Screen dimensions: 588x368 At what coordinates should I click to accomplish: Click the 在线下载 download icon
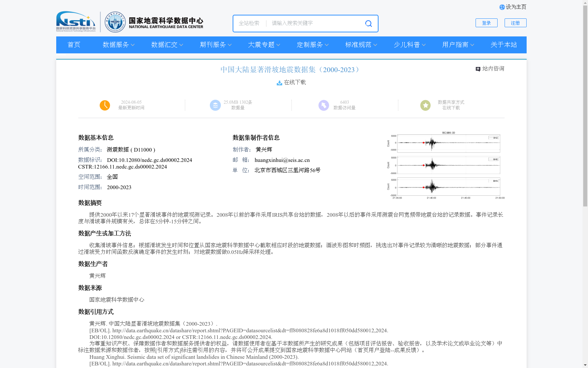tap(279, 83)
